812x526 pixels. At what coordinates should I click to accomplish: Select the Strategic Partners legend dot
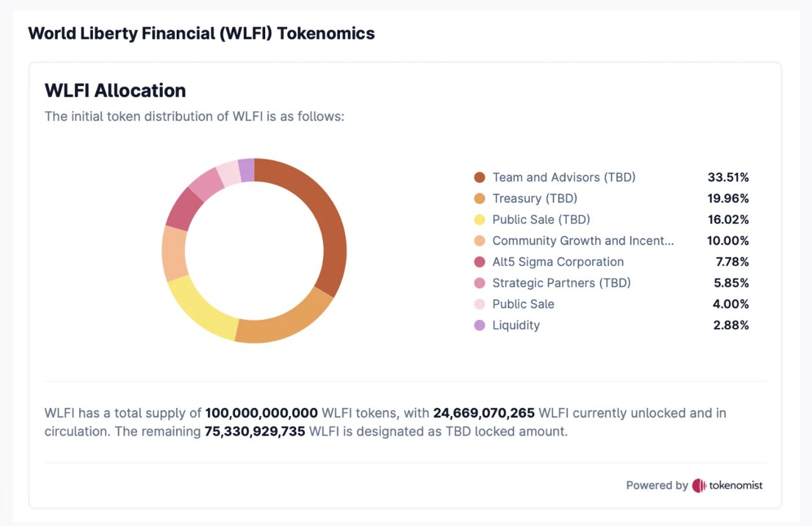coord(480,283)
